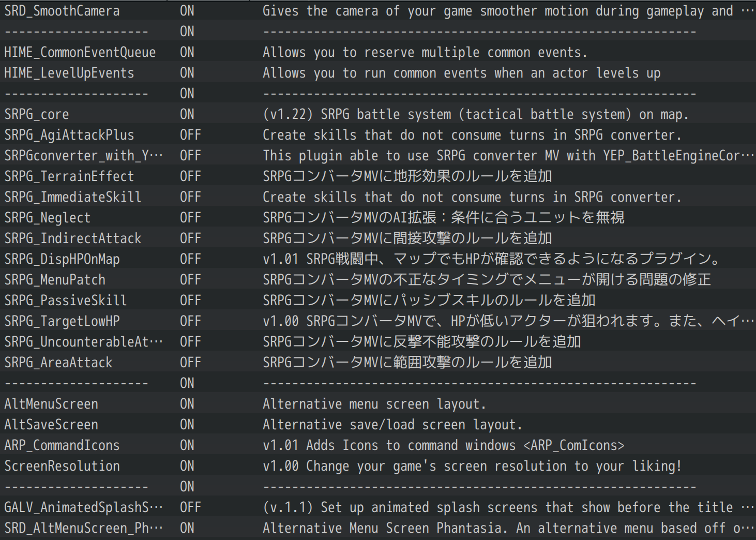Image resolution: width=756 pixels, height=540 pixels.
Task: Click the OFF status of SRPG_TerrainEffect
Action: [x=190, y=176]
